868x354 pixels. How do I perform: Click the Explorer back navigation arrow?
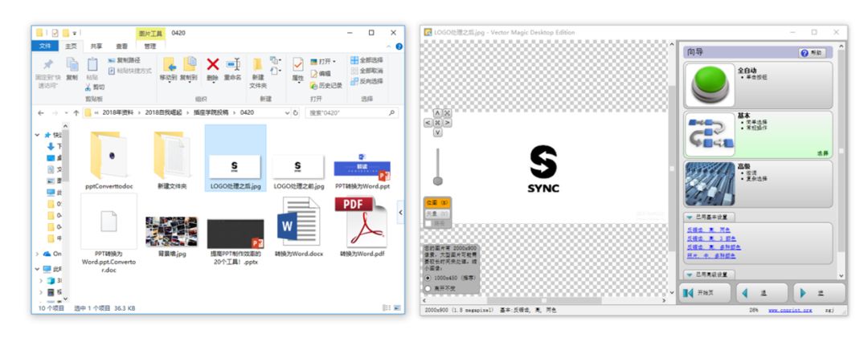(x=40, y=113)
